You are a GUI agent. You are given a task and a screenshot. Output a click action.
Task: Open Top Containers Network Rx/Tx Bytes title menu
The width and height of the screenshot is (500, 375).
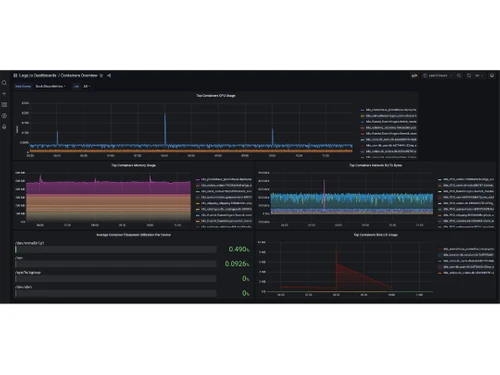point(376,165)
